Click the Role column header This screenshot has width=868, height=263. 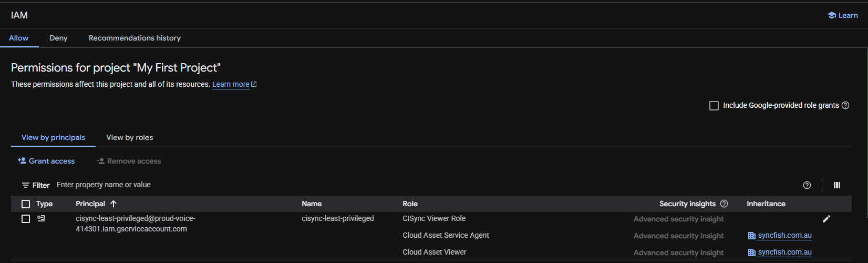pos(410,204)
